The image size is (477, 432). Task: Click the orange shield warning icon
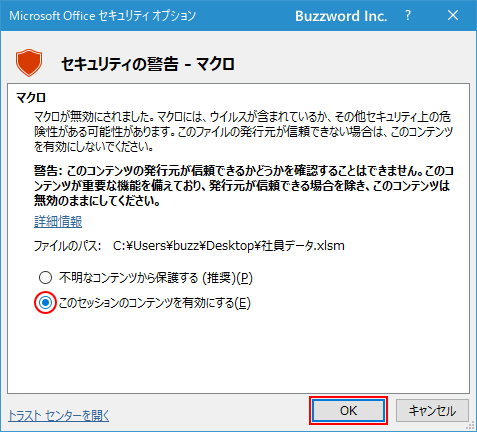[x=29, y=63]
